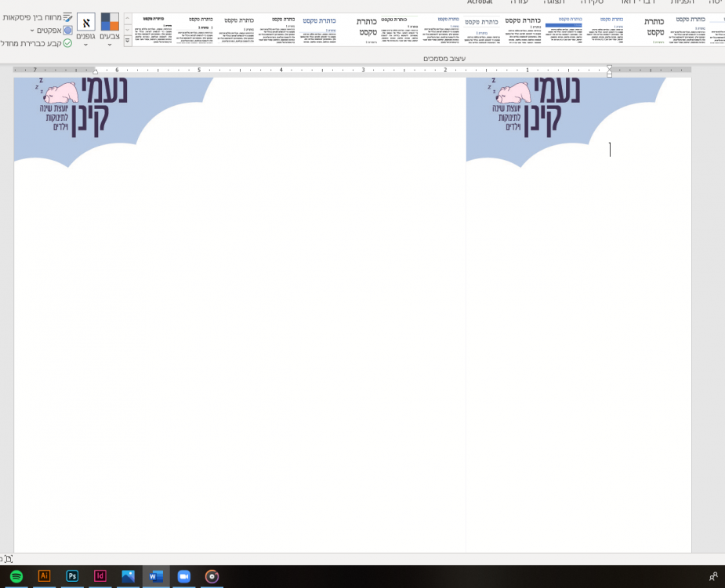725x588 pixels.
Task: Switch to the סקירה ribbon tab
Action: pyautogui.click(x=593, y=2)
